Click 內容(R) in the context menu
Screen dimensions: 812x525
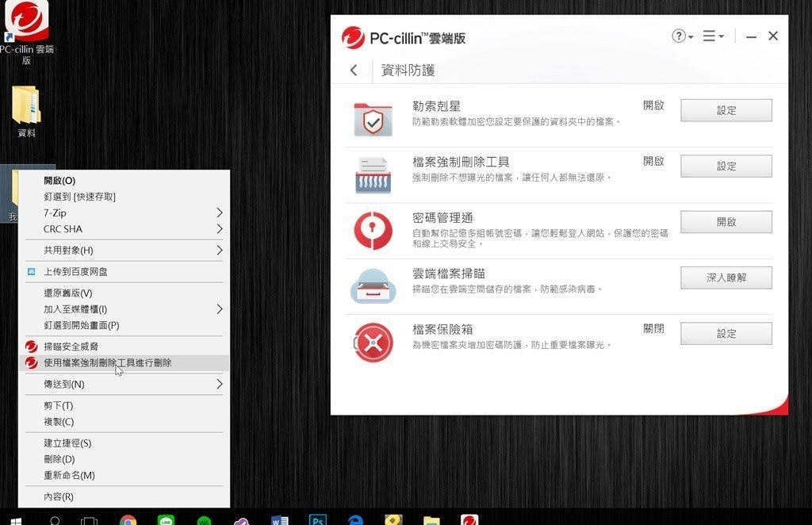[x=59, y=496]
